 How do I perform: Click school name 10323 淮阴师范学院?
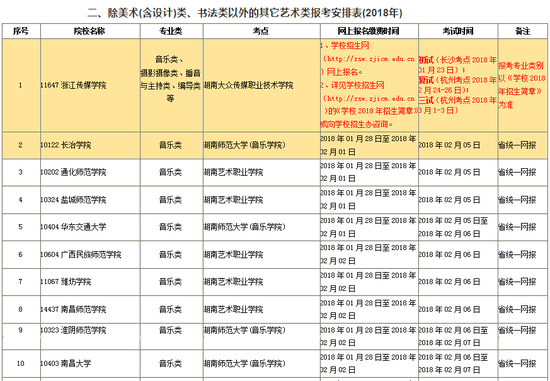[73, 330]
